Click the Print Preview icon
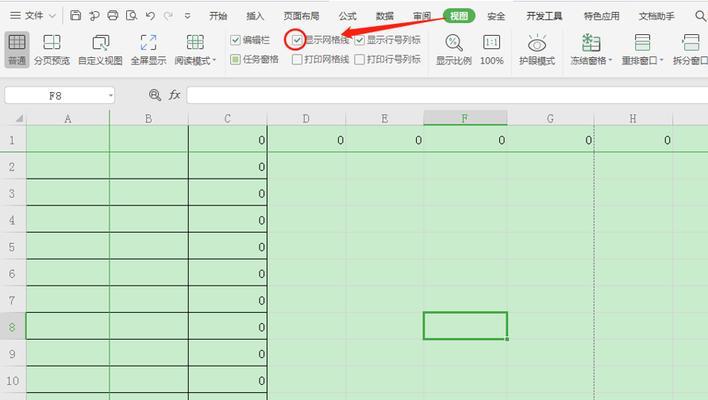The image size is (708, 400). click(131, 16)
